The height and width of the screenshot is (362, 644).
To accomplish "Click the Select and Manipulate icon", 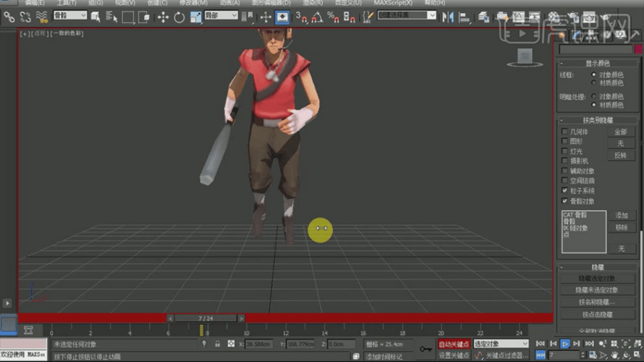I will pos(266,17).
